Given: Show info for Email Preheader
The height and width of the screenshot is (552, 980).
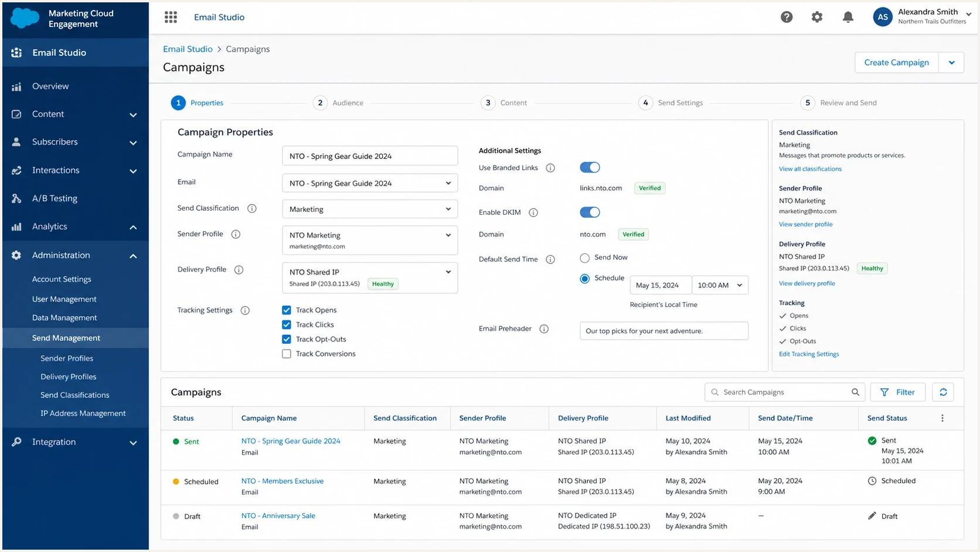Looking at the screenshot, I should coord(544,329).
